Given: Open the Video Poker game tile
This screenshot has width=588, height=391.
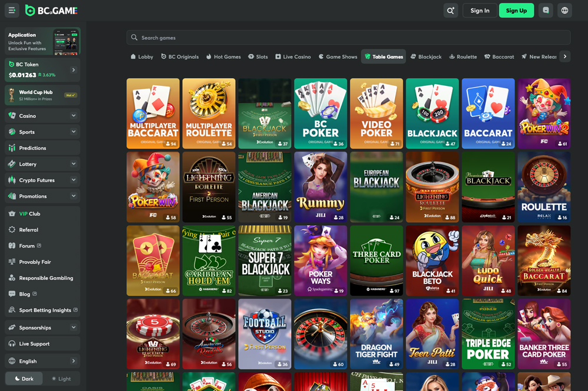Looking at the screenshot, I should pos(376,113).
